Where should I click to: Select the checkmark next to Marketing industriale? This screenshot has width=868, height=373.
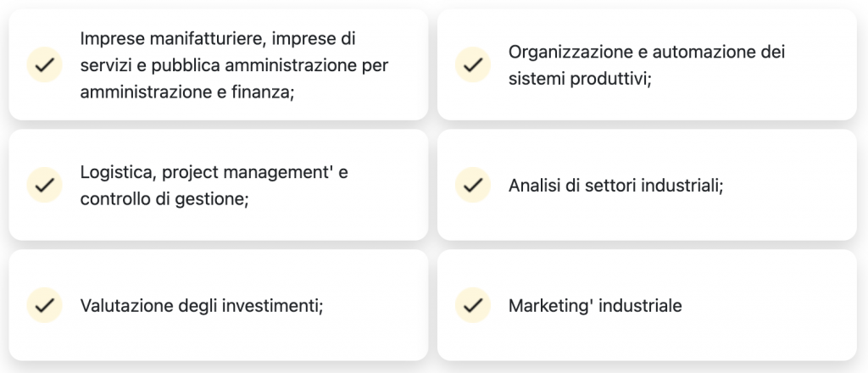[x=473, y=305]
